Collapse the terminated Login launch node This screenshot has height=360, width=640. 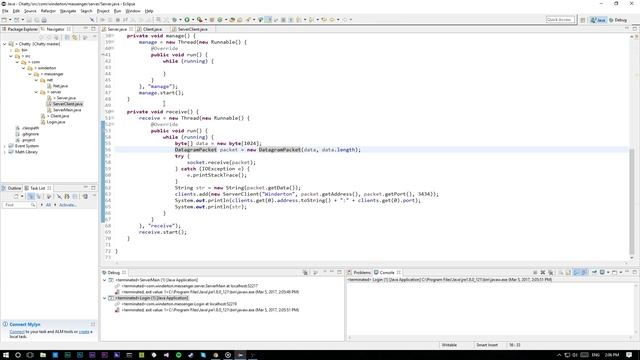point(104,298)
